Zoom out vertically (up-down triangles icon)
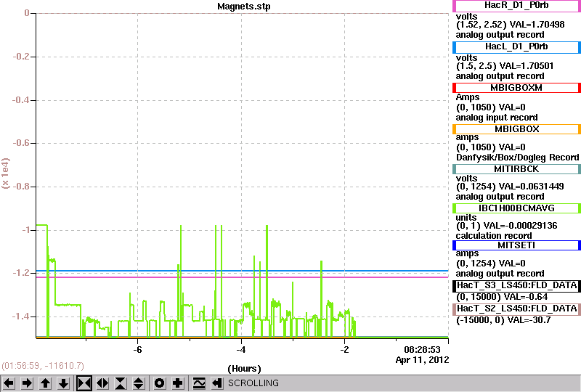This screenshot has height=392, width=581. [139, 383]
